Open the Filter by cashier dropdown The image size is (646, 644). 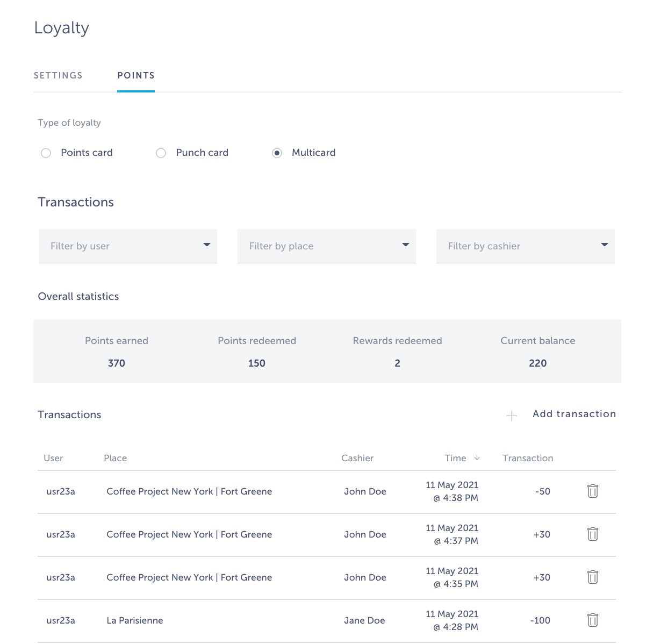click(525, 246)
